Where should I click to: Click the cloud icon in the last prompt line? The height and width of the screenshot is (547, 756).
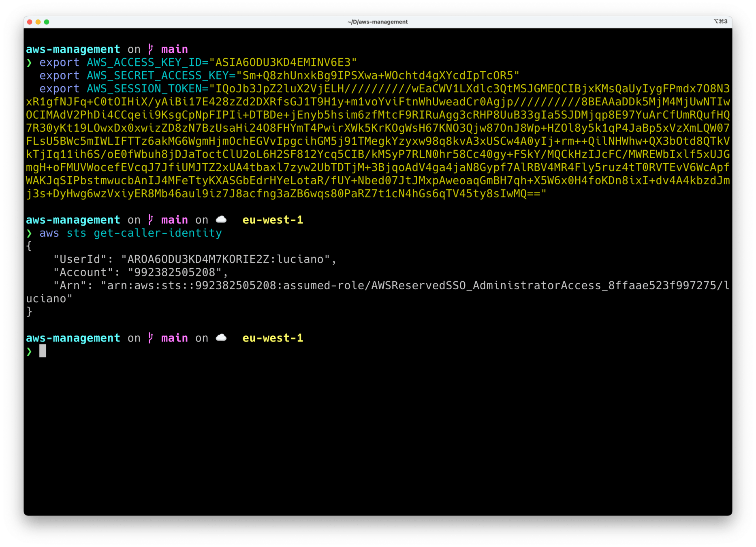tap(221, 338)
